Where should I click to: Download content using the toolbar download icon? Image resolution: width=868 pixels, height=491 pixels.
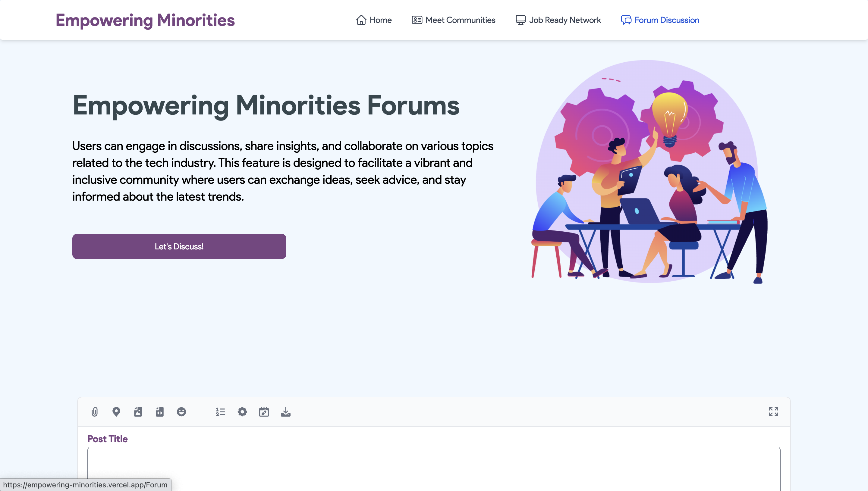tap(286, 411)
